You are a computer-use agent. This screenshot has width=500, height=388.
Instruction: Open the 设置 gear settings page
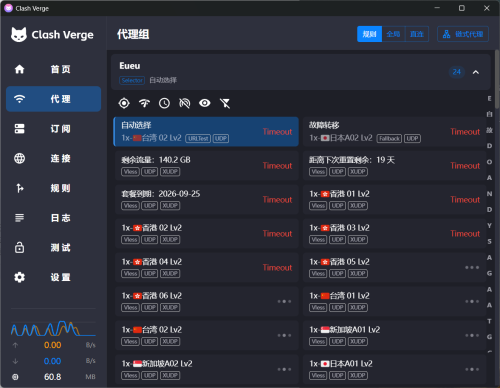click(53, 277)
